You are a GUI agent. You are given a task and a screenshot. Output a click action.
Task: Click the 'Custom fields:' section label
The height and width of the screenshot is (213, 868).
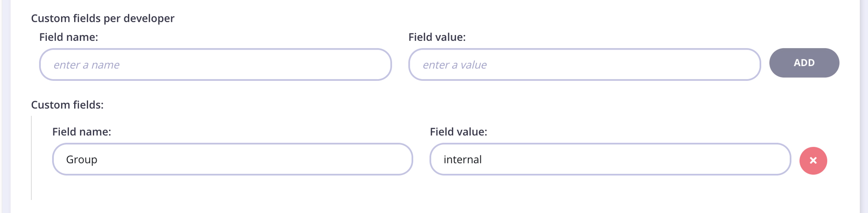[x=67, y=105]
